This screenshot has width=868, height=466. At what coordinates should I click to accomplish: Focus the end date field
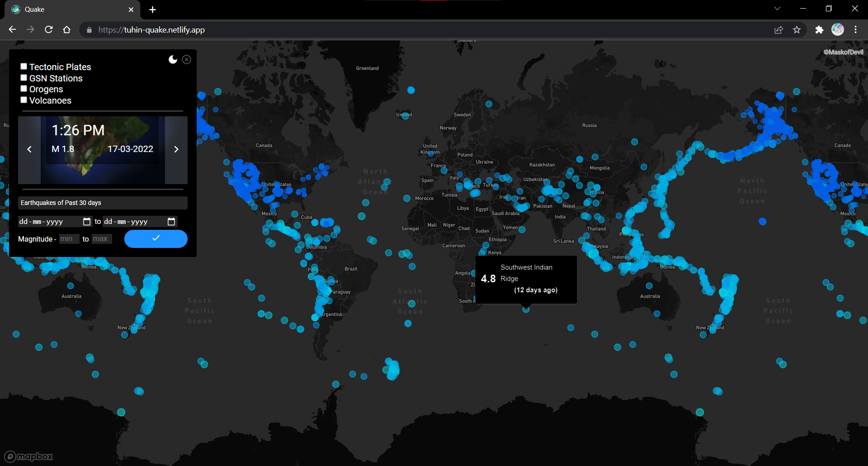click(x=140, y=221)
